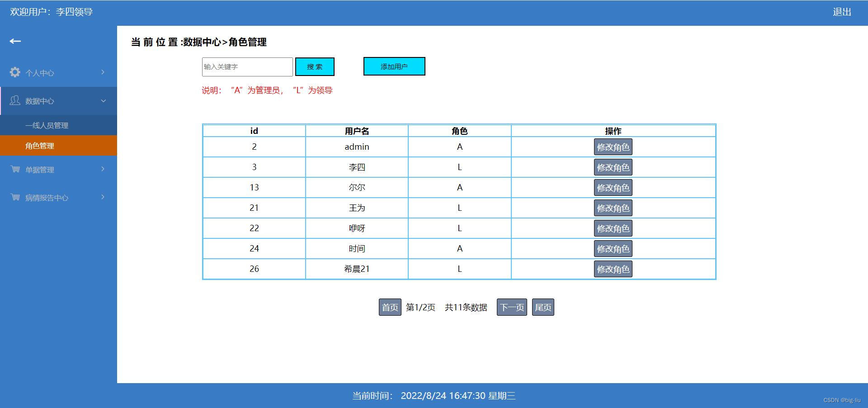Click 修改角色 for user 尔尔
Image resolution: width=868 pixels, height=408 pixels.
pyautogui.click(x=613, y=188)
